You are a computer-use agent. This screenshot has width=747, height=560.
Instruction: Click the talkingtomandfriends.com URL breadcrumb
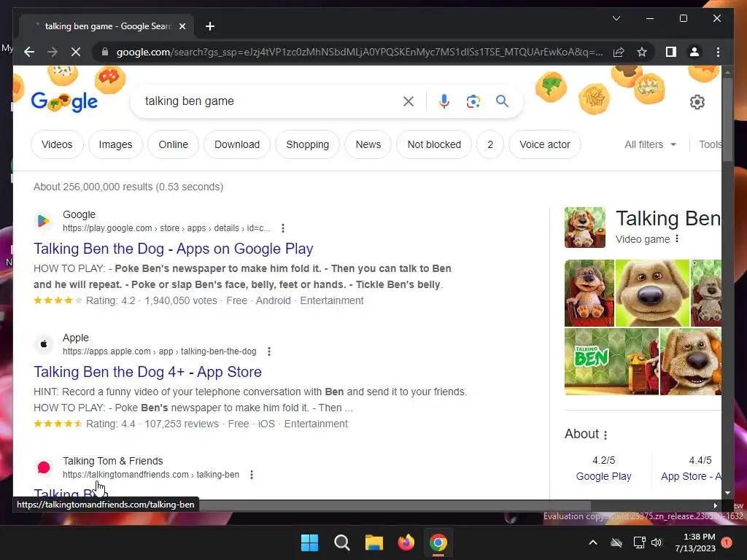[151, 475]
